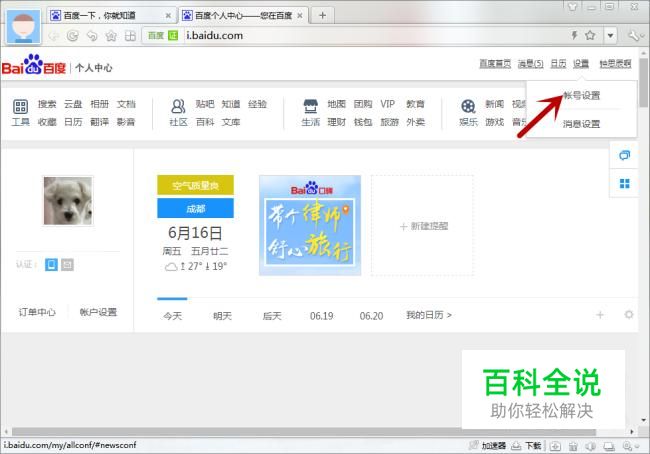Switch to the 06.20 tab
The width and height of the screenshot is (650, 454).
click(x=371, y=316)
